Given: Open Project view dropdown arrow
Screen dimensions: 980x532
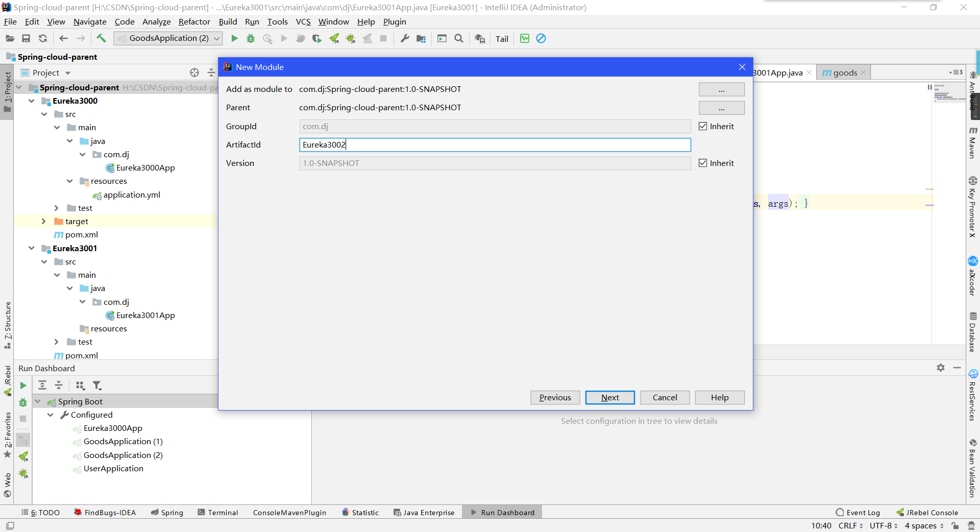Looking at the screenshot, I should click(68, 73).
